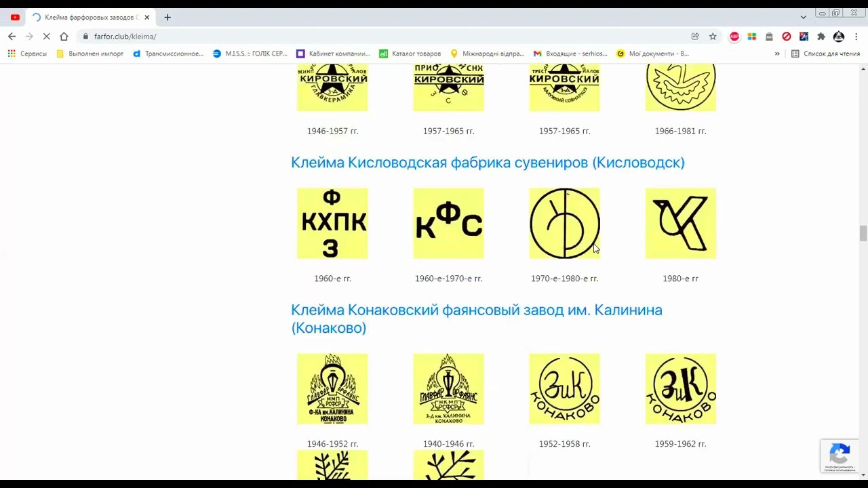Screen dimensions: 868x488
Task: Open the ЗиК Конаково stamp dated 1959-1962
Action: 680,389
